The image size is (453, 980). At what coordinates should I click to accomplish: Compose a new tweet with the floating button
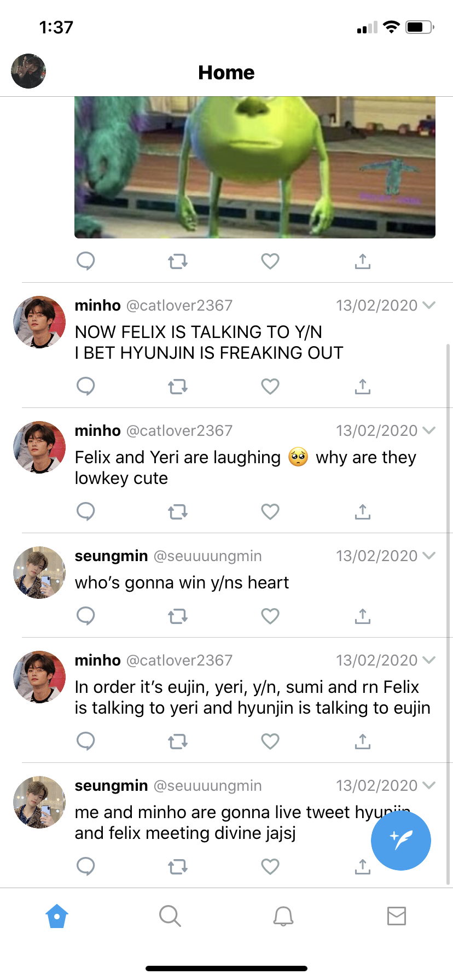400,840
